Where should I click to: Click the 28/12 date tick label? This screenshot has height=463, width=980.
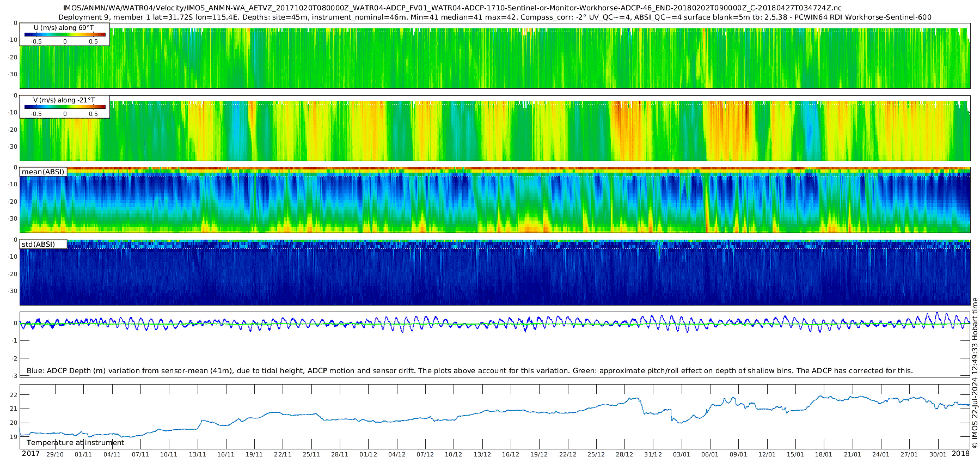tap(624, 454)
